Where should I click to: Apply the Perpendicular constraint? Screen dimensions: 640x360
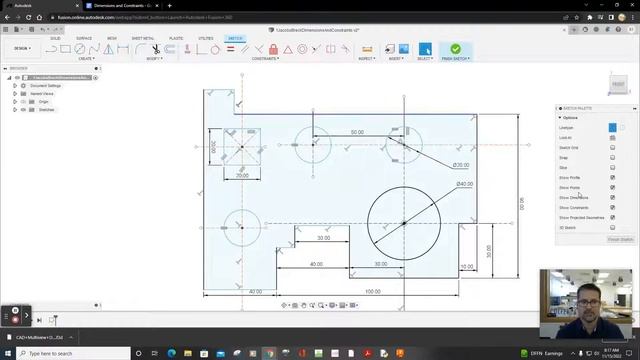(259, 49)
